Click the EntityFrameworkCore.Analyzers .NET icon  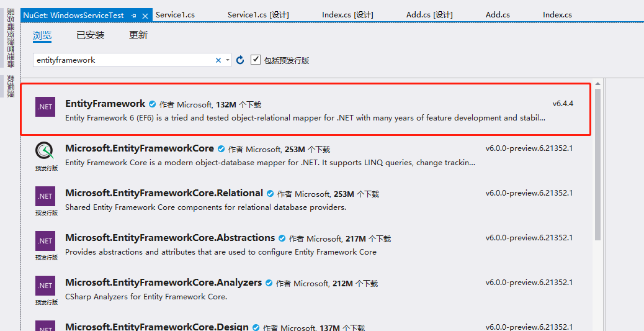(45, 286)
